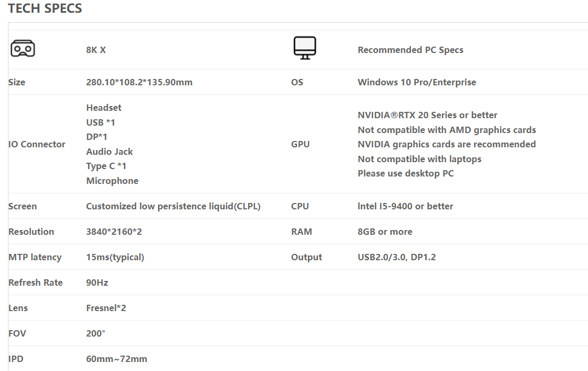Click the Customized low persistence liquid(CLPL) text

click(173, 206)
